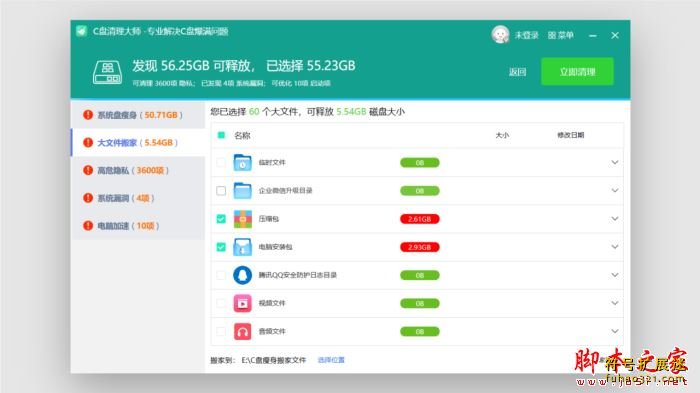
Task: Click the 电脑安装包 installer icon
Action: tap(242, 247)
